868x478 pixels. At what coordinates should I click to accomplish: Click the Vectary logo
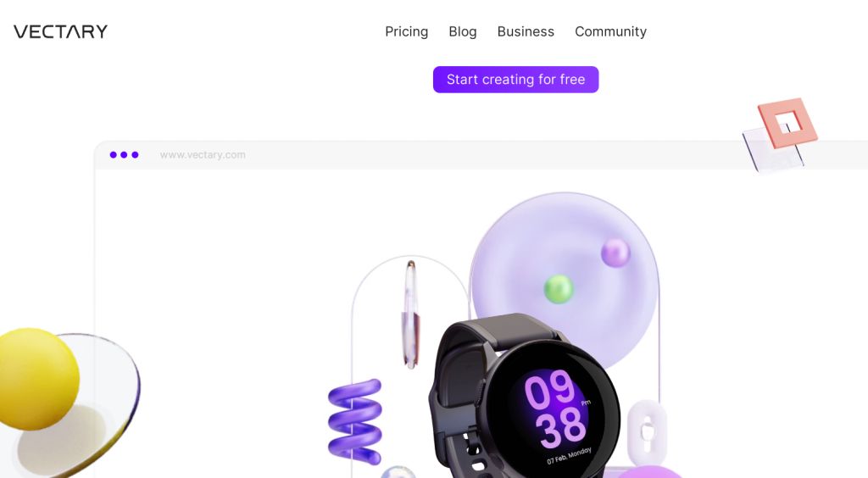(x=61, y=31)
